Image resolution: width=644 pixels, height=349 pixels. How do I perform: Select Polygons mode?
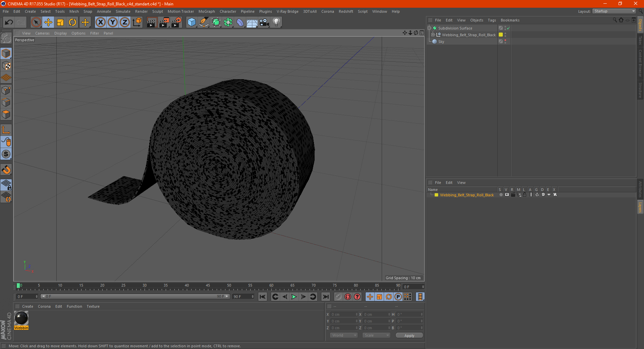(x=6, y=114)
